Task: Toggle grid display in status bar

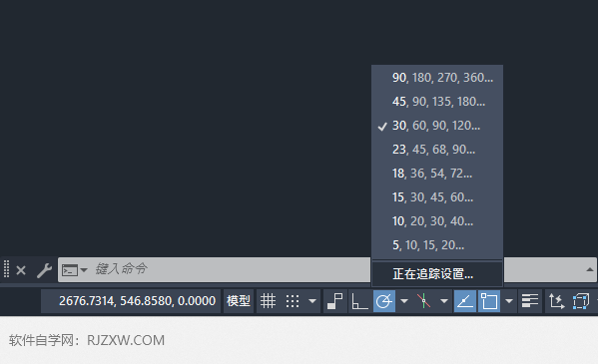Action: coord(269,301)
